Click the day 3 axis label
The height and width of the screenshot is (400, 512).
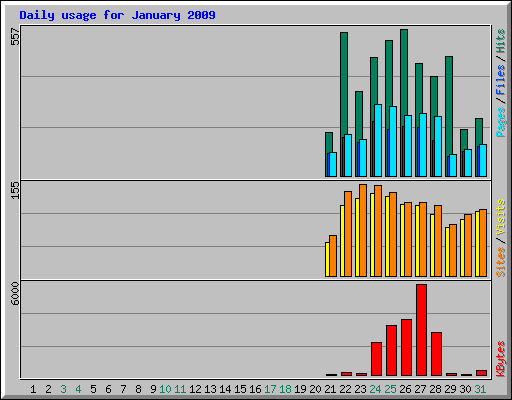point(63,389)
